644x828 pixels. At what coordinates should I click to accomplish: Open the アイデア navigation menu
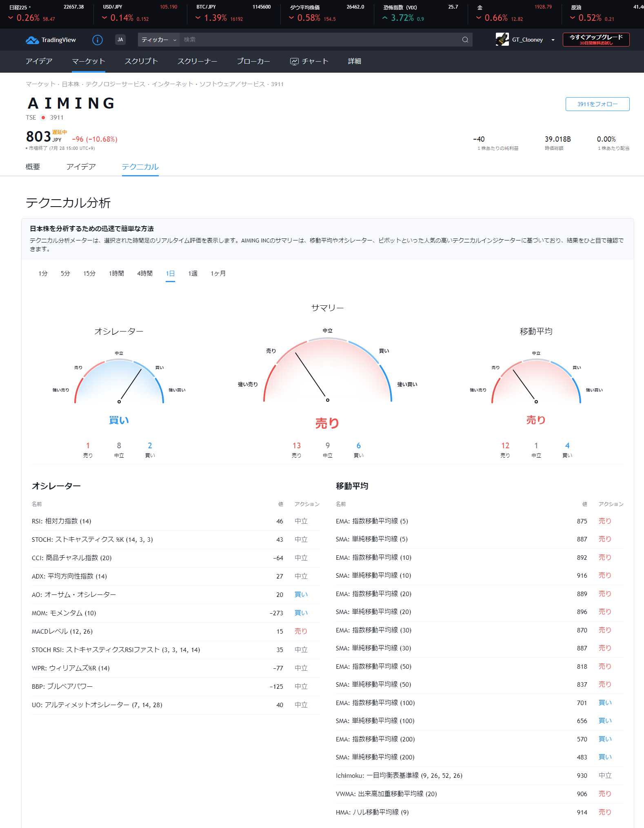click(x=39, y=61)
